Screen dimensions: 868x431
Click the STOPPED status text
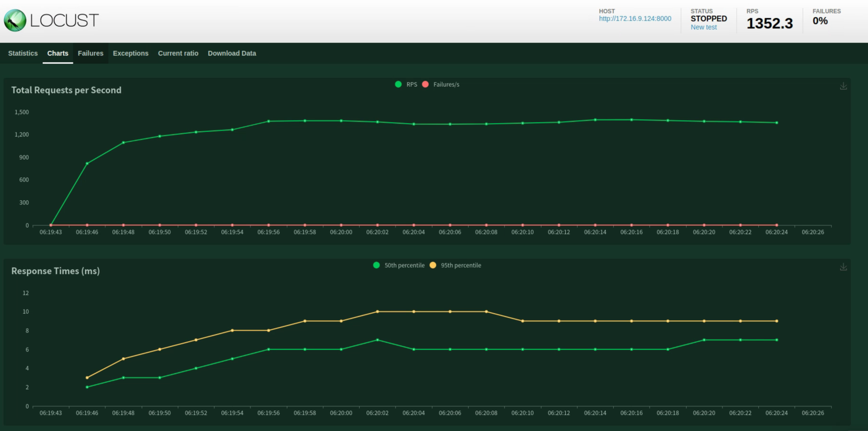point(709,19)
